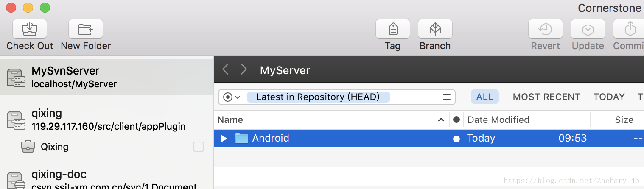Select the ALL filter tab

485,97
